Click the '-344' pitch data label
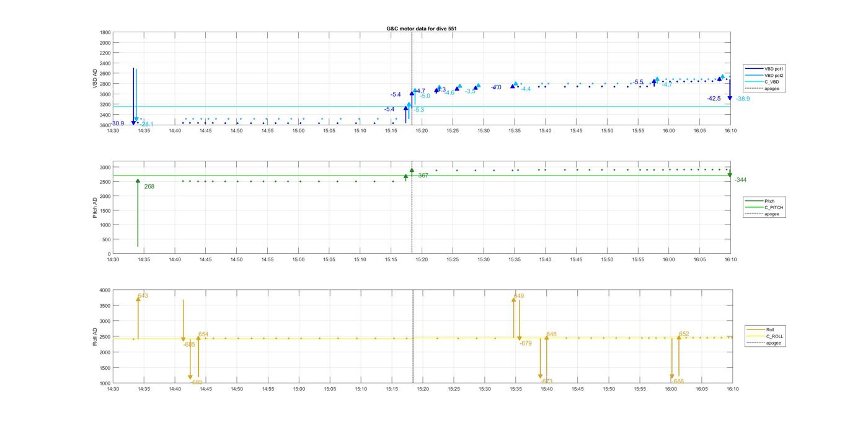868x430 pixels. point(740,180)
